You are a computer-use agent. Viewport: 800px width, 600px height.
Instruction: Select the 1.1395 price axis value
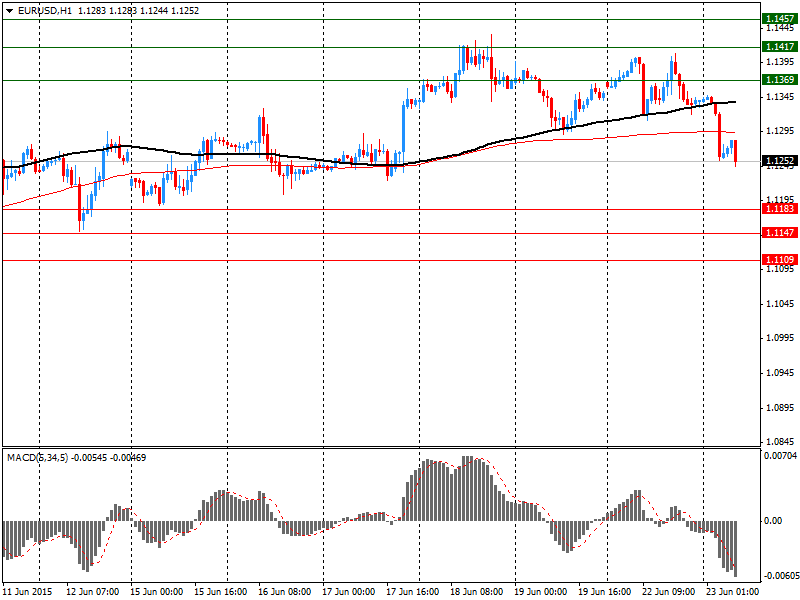click(780, 62)
